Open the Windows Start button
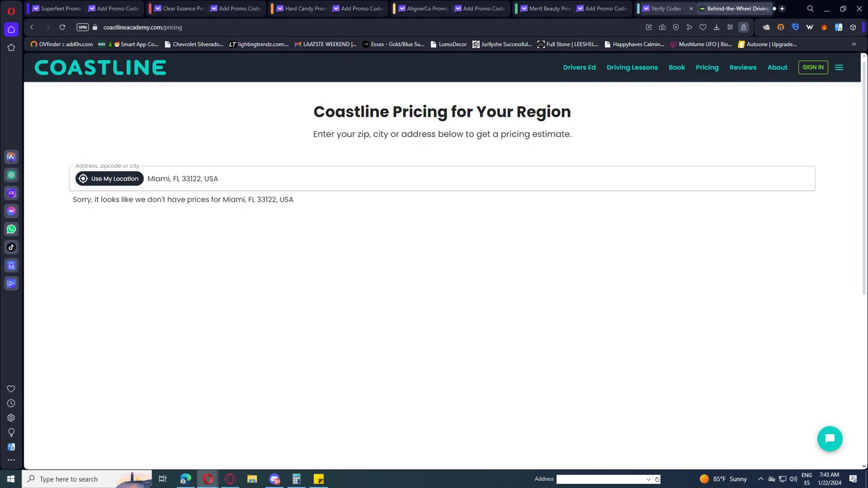The width and height of the screenshot is (868, 488). [x=10, y=479]
